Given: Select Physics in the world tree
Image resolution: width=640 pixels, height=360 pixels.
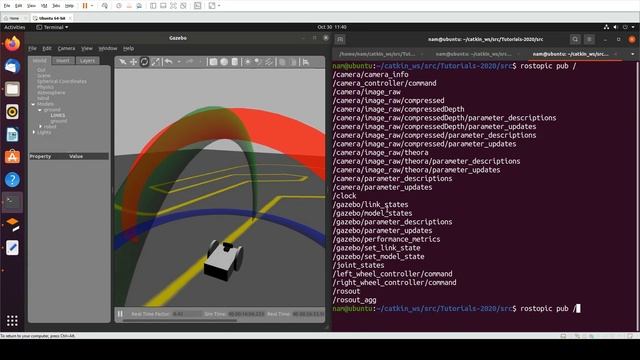Looking at the screenshot, I should 45,87.
